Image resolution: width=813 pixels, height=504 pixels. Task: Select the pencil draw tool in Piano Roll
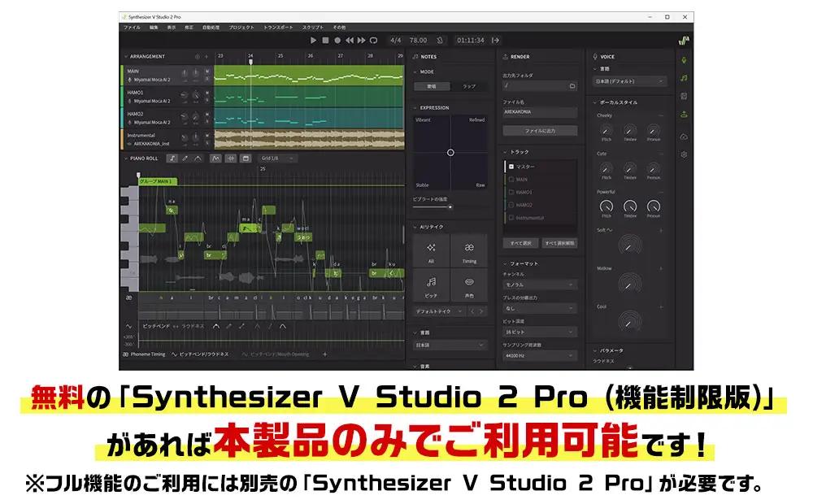tap(185, 159)
